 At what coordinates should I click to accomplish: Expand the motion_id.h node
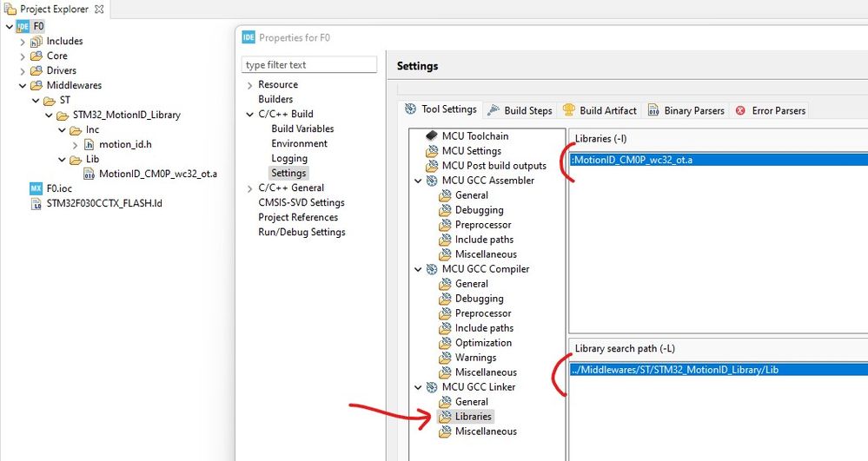(76, 145)
